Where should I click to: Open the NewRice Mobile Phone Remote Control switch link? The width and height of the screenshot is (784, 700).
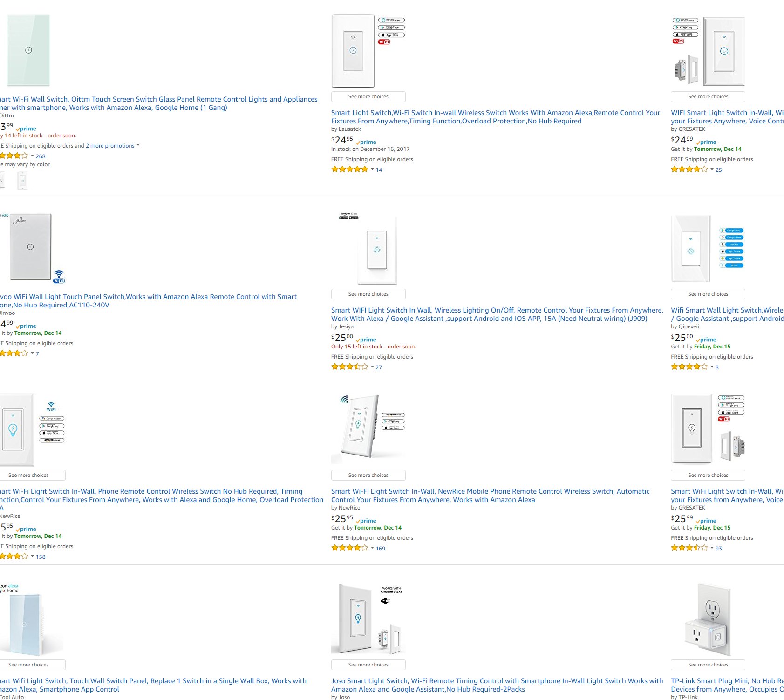pyautogui.click(x=490, y=496)
